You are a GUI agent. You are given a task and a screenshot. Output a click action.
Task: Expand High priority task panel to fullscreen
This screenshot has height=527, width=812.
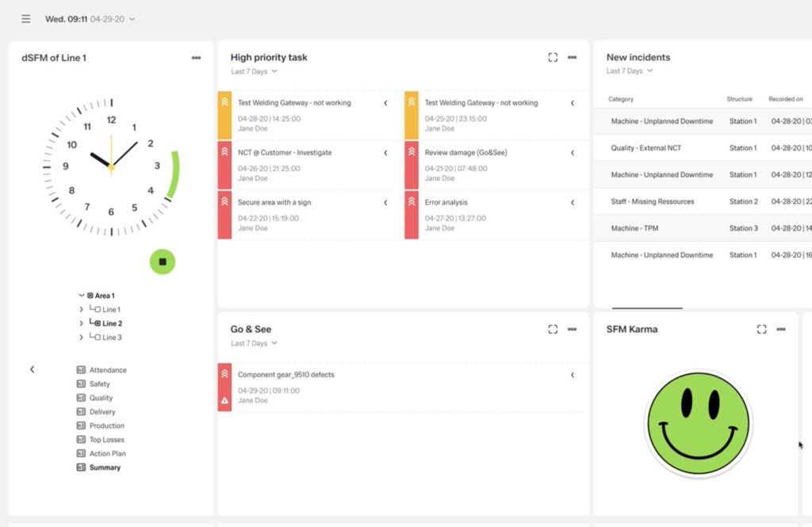(553, 58)
